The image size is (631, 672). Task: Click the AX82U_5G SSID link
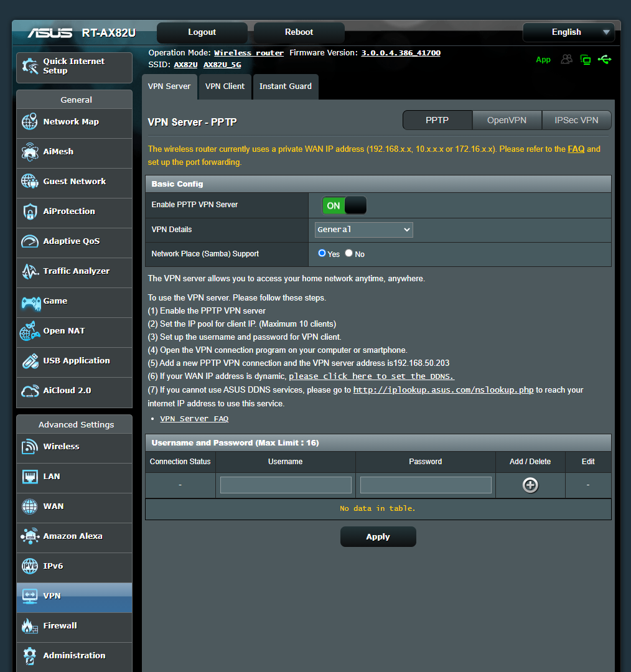tap(222, 65)
